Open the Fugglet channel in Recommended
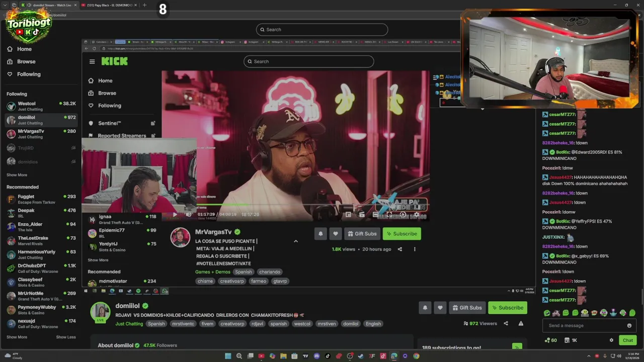The image size is (644, 362). (41, 199)
